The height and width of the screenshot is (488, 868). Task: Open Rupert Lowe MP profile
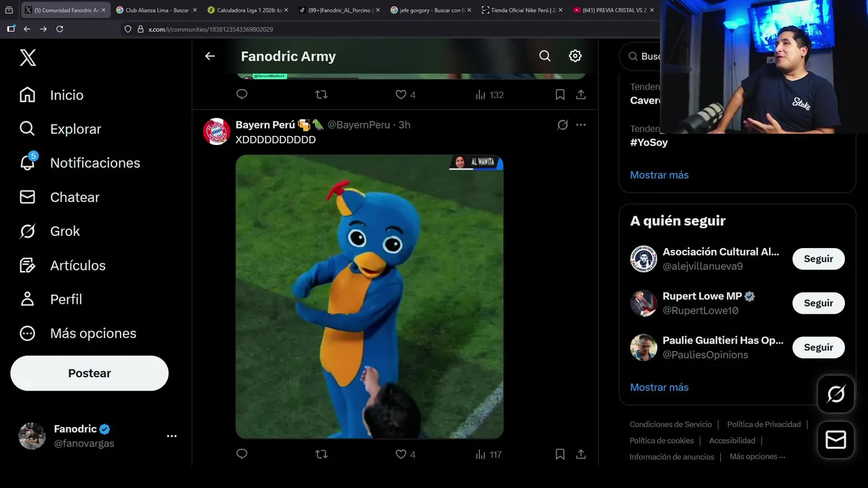(x=703, y=296)
